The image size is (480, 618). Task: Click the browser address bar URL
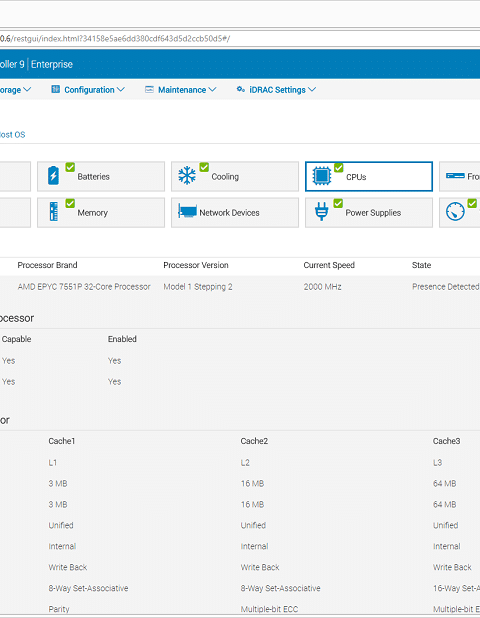click(115, 39)
